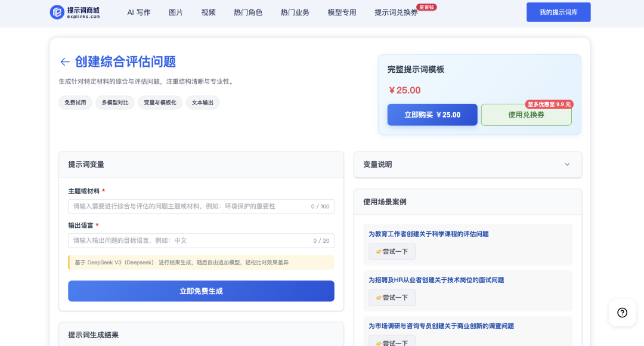The width and height of the screenshot is (644, 346).
Task: Open the 提示词兑换券 menu item
Action: (x=396, y=13)
